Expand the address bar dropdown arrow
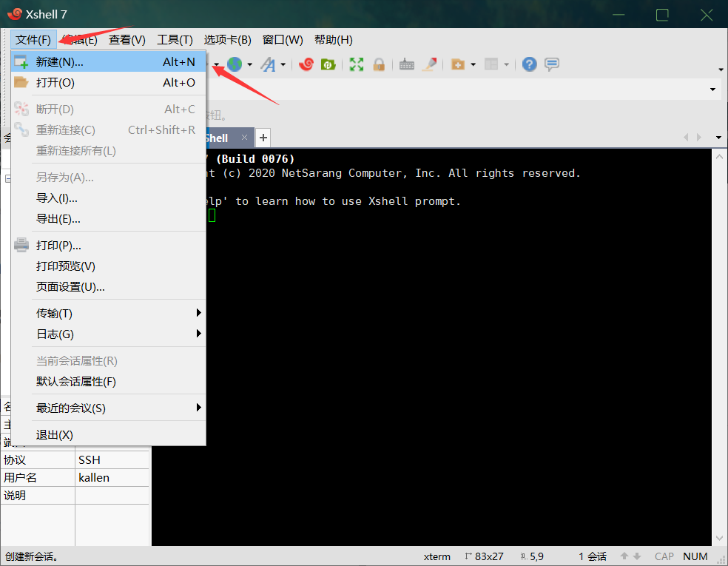728x566 pixels. pos(712,89)
